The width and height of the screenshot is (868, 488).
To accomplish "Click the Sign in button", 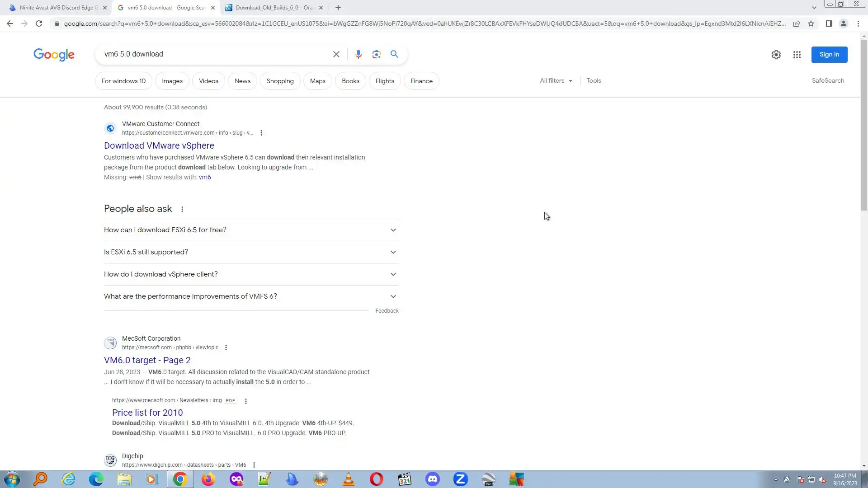I will (829, 55).
